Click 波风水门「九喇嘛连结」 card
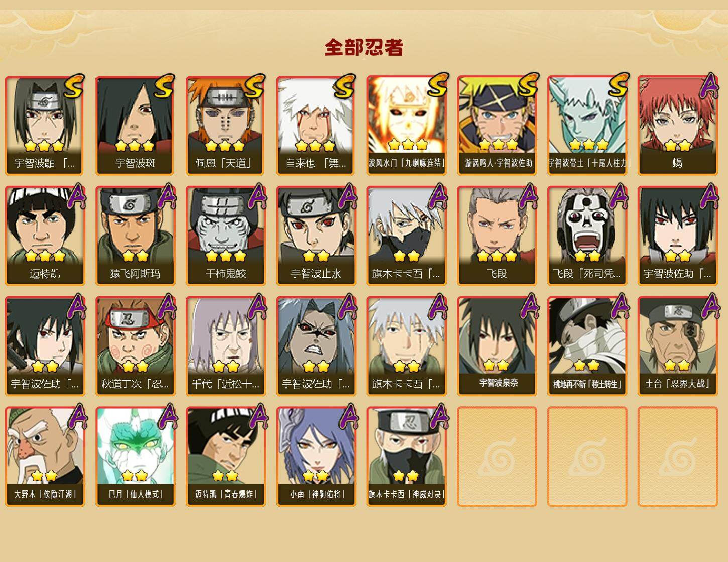The width and height of the screenshot is (728, 562). 406,125
